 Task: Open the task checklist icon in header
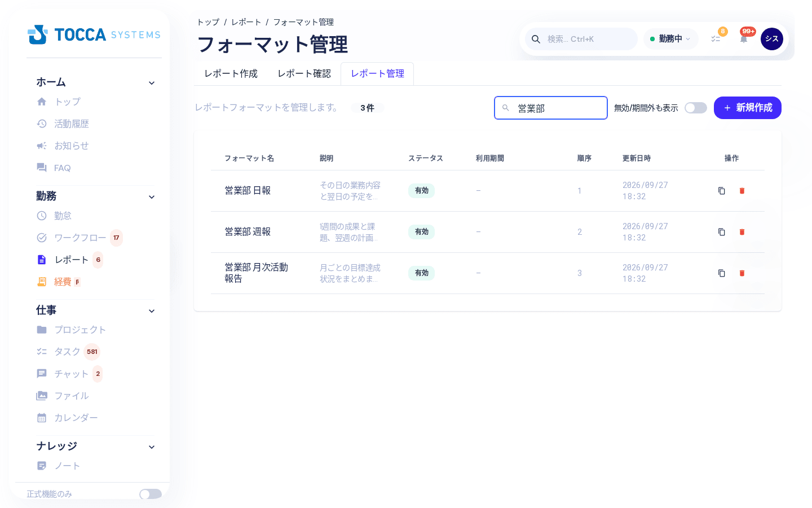coord(716,39)
